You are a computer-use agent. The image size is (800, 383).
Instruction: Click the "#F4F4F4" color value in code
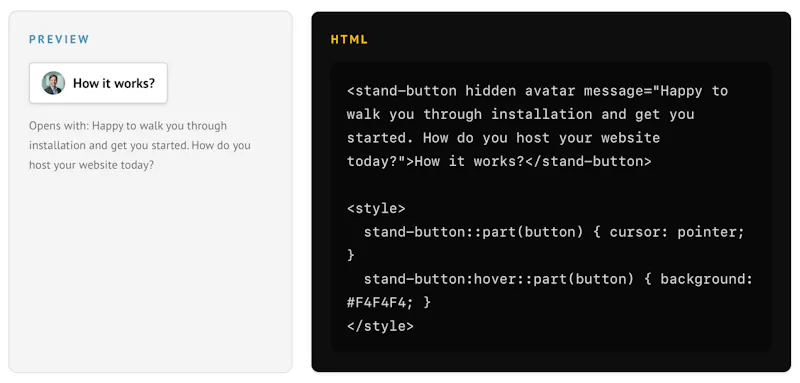click(376, 302)
